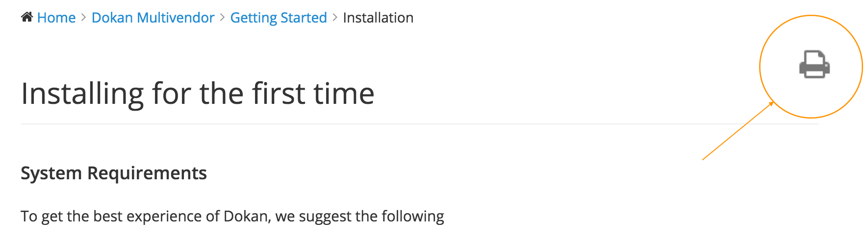Open the Home breadcrumb link
This screenshot has width=868, height=242.
coord(56,18)
